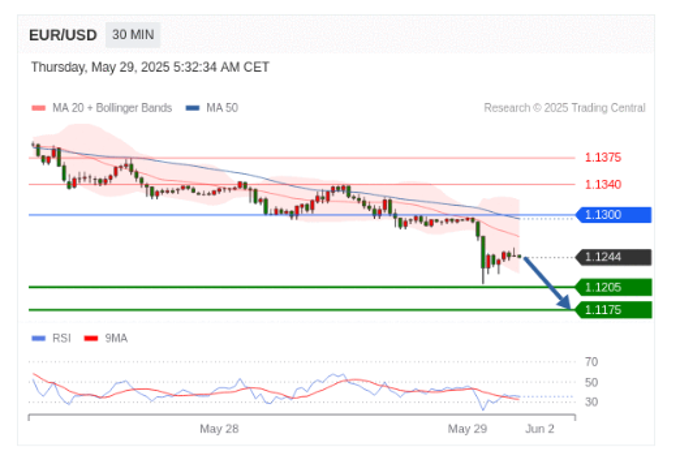Click the 1.1300 blue pivot price tag
Viewport: 680px width, 464px height.
(613, 215)
